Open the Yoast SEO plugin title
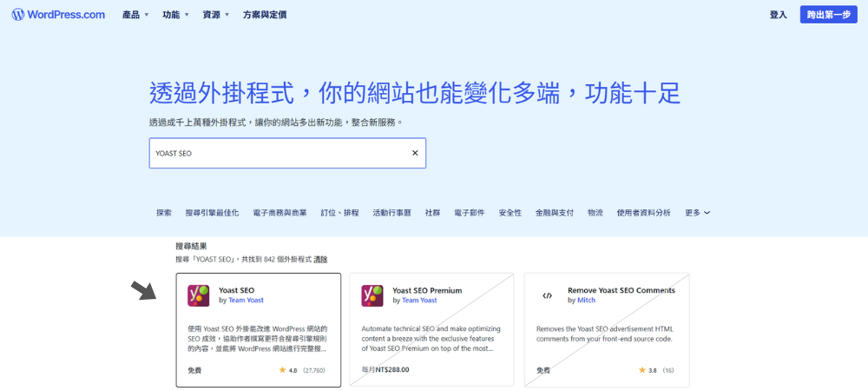 pos(236,290)
